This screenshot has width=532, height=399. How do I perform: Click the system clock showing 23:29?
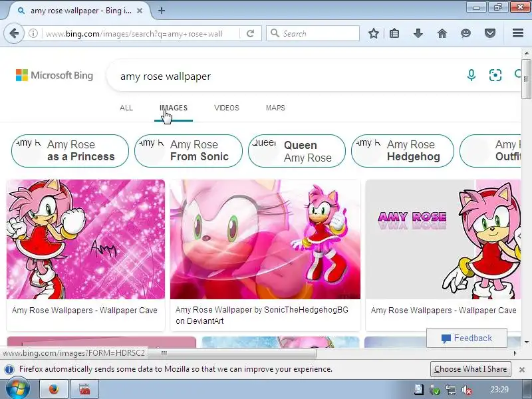click(499, 390)
